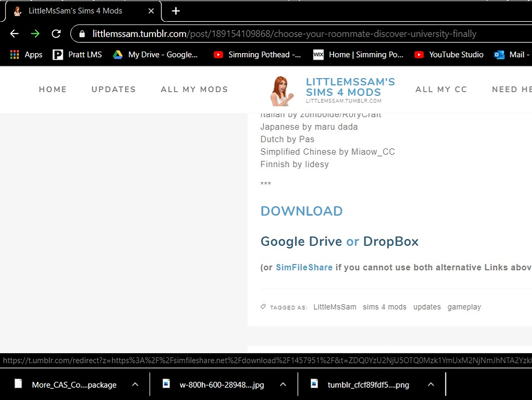Click the Google Drive download link
532x400 pixels.
point(301,241)
